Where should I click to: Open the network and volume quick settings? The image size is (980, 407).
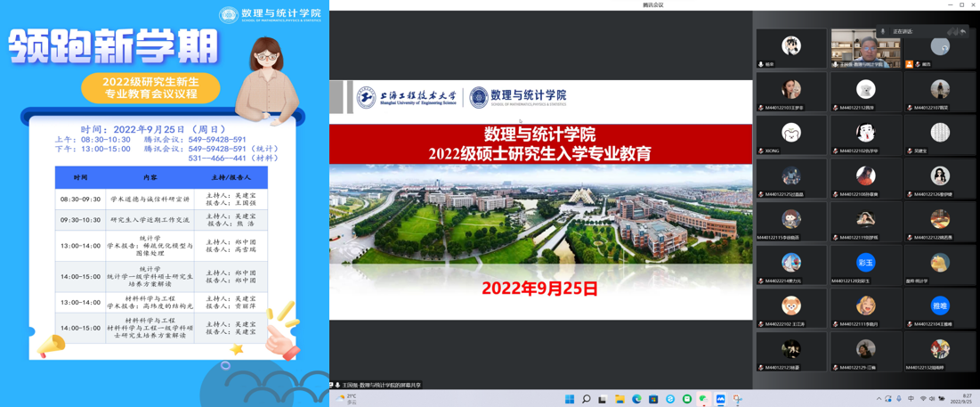click(x=927, y=399)
